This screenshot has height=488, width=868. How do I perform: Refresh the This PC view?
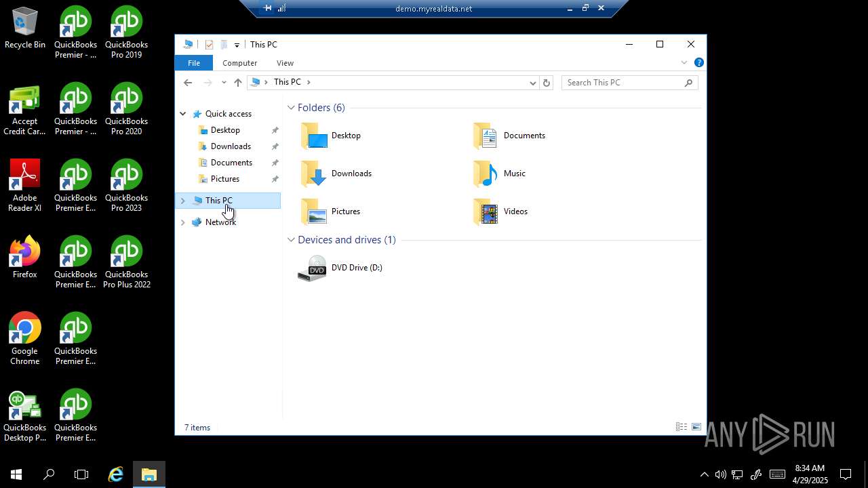547,83
